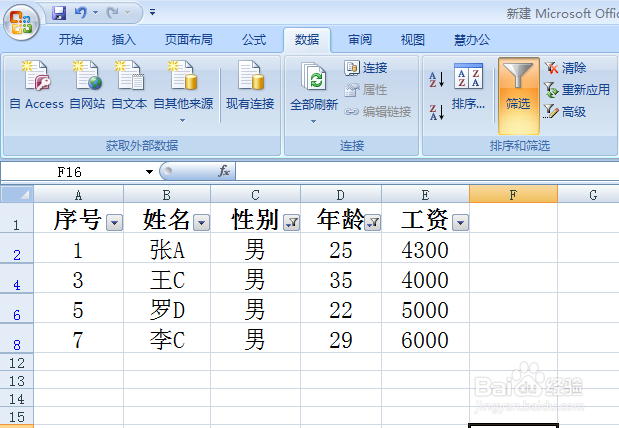Import data from website (自网站)
Viewport: 619px width, 428px height.
[x=87, y=85]
